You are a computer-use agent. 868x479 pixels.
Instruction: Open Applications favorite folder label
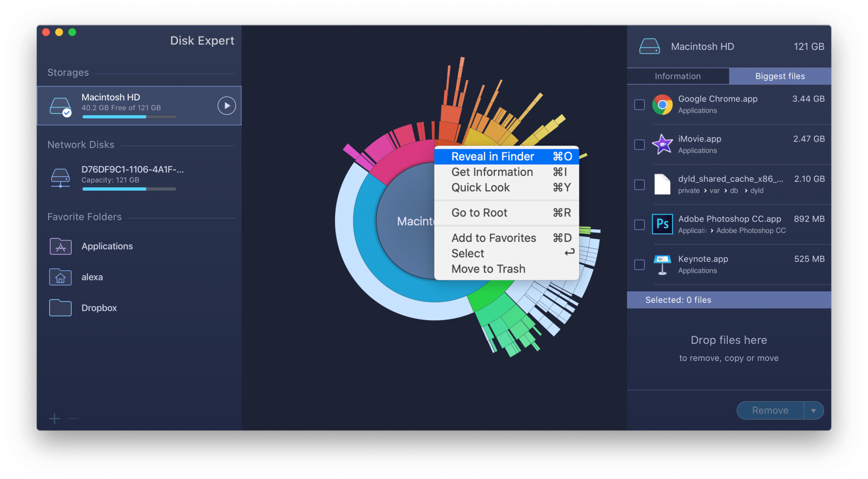click(x=107, y=246)
